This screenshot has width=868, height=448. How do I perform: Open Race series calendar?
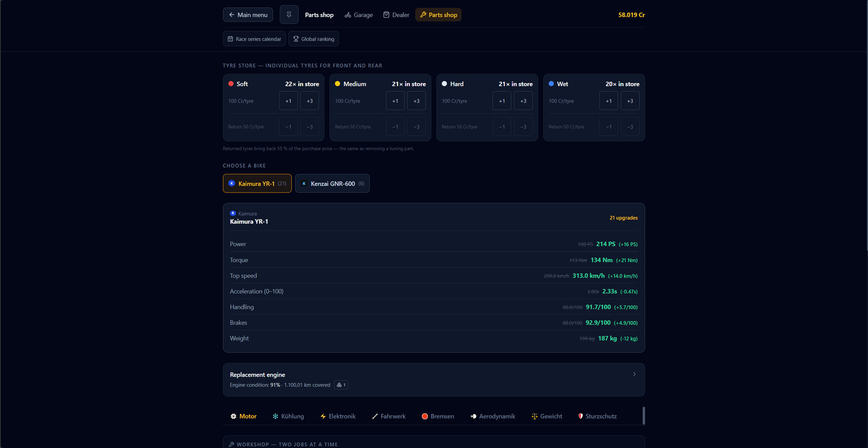coord(254,39)
